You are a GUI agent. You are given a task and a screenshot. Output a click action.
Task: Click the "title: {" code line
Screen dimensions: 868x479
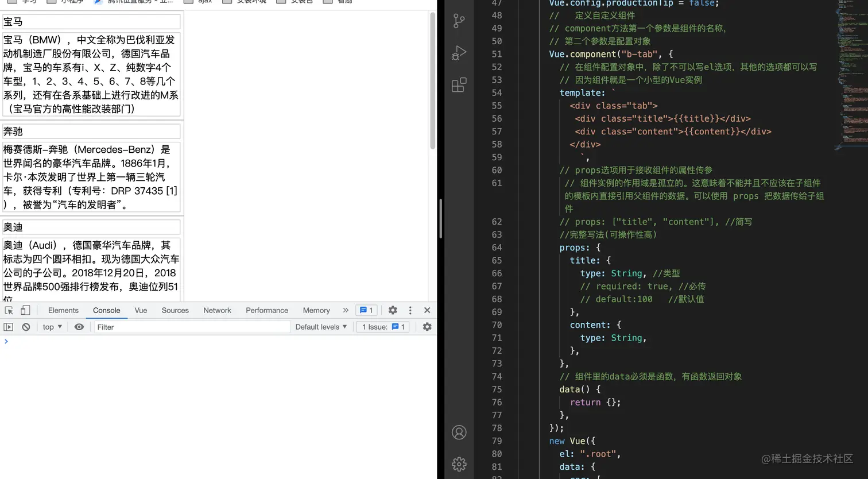[x=590, y=261]
